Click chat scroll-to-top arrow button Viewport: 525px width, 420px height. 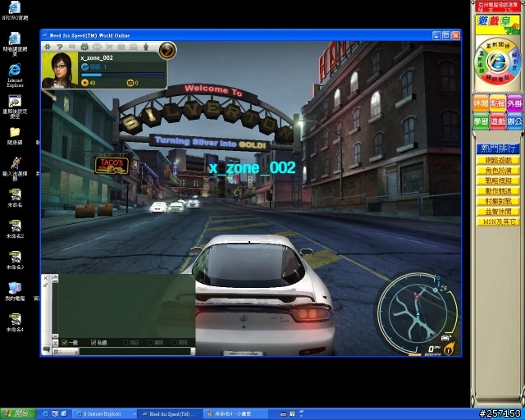(55, 276)
